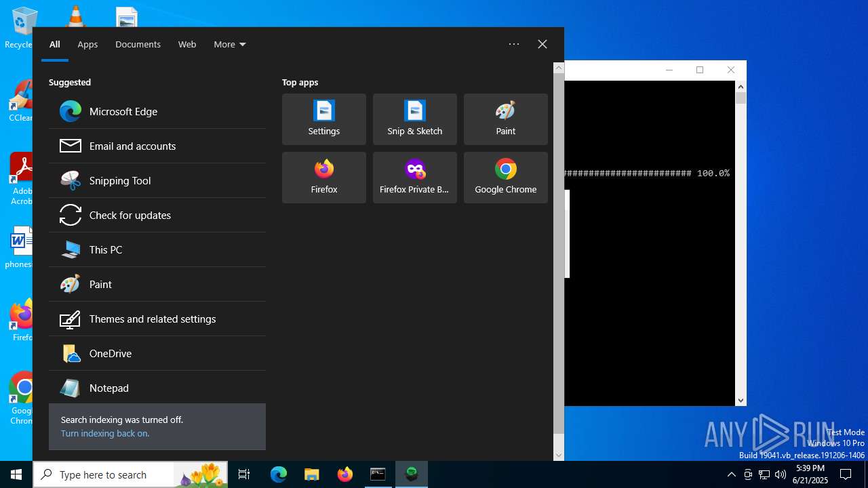
Task: Open Email and accounts suggestion
Action: point(157,146)
